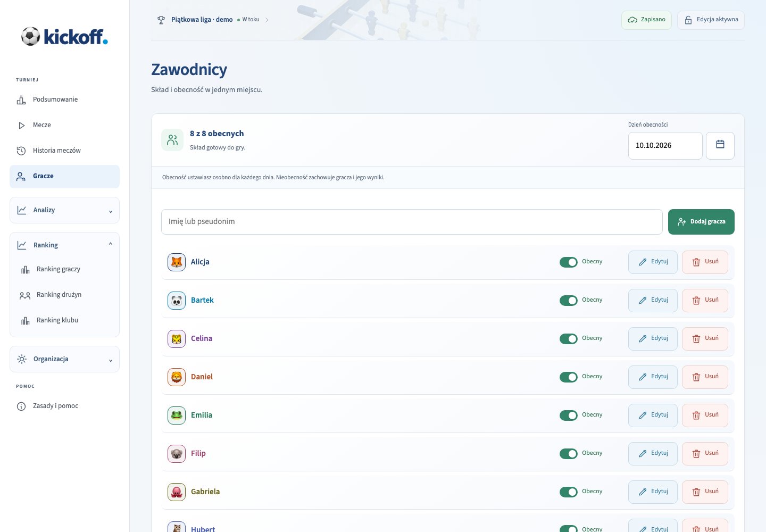Screen dimensions: 766x532
Task: Edit player Alicja
Action: point(653,262)
